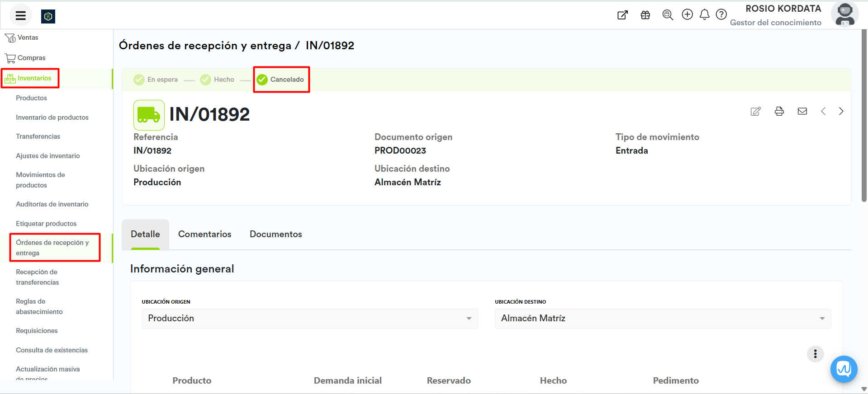Image resolution: width=868 pixels, height=394 pixels.
Task: Click the plus circle add icon
Action: [x=687, y=15]
